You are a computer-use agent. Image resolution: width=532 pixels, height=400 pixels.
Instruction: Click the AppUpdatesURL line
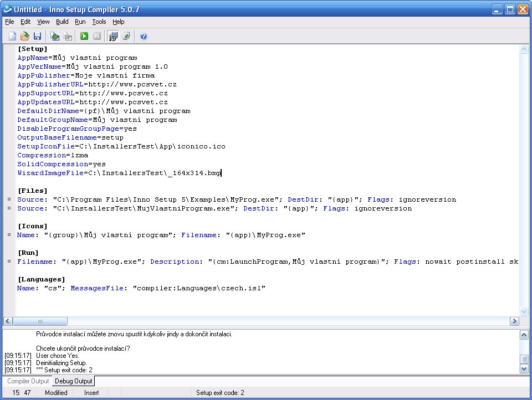pos(93,102)
